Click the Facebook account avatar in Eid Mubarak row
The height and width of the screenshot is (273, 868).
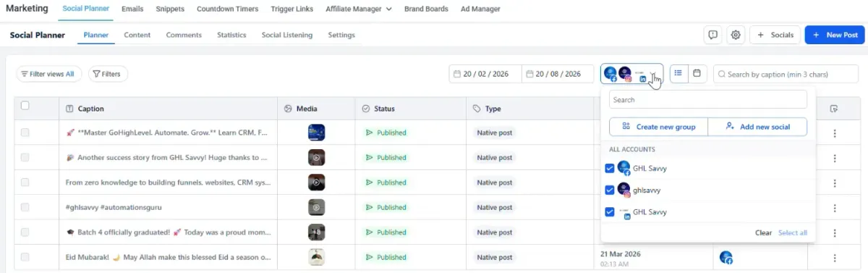click(726, 257)
